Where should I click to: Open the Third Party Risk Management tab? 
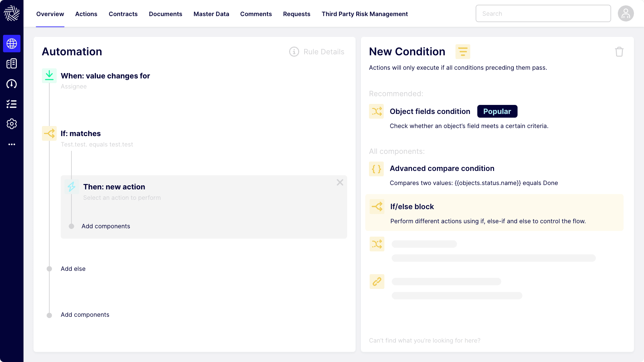point(365,14)
